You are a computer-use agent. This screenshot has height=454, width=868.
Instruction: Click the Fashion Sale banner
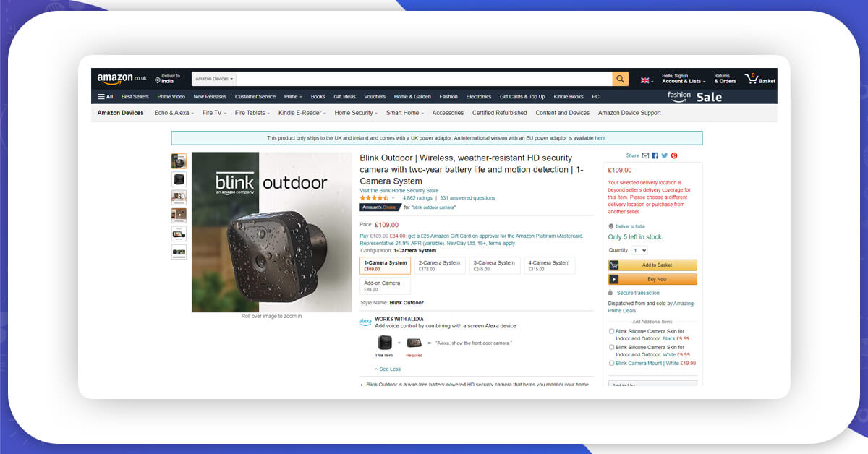click(694, 96)
